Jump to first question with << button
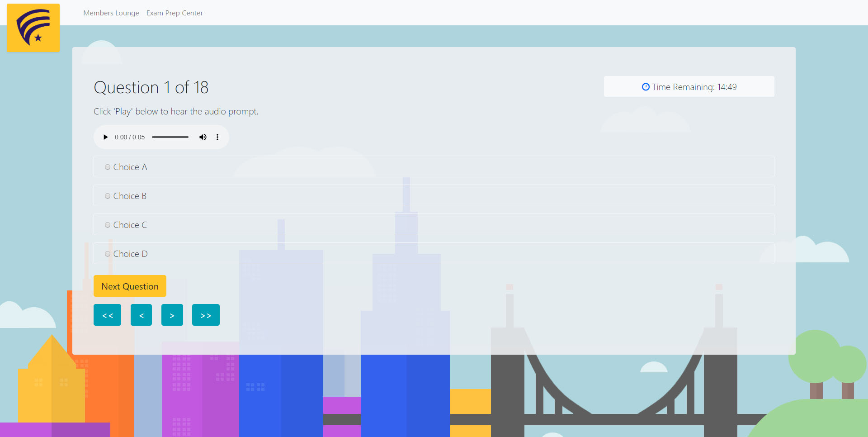The height and width of the screenshot is (437, 868). coord(107,315)
